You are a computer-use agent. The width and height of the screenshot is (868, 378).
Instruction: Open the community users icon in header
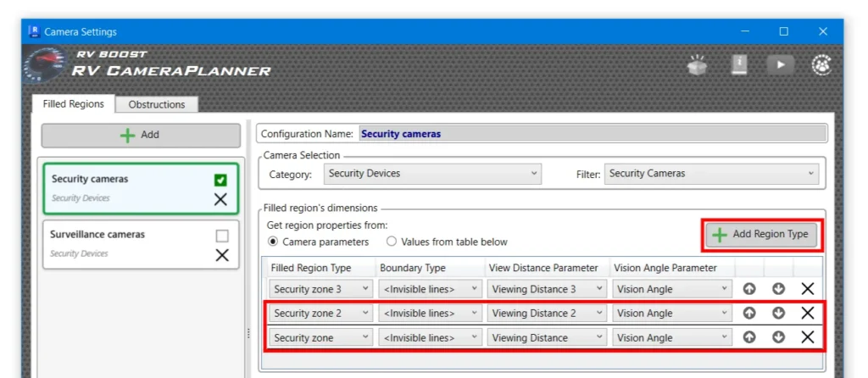pos(821,65)
